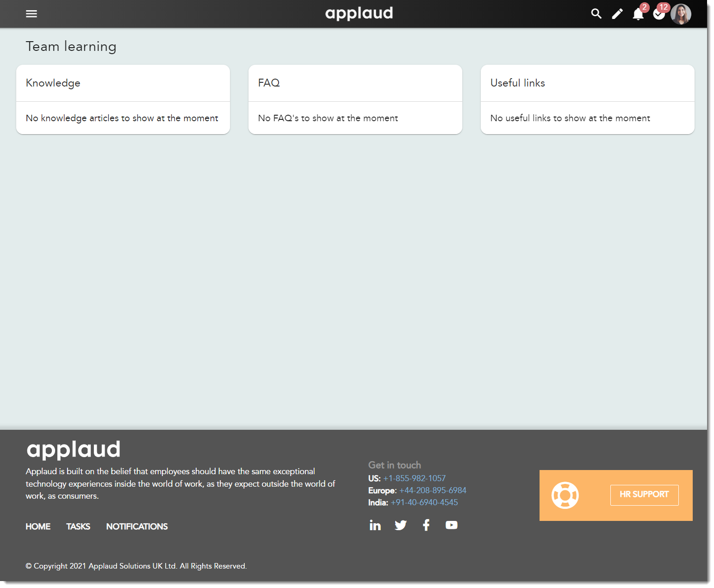Open the Useful links card heading
The height and width of the screenshot is (588, 714).
pos(518,83)
